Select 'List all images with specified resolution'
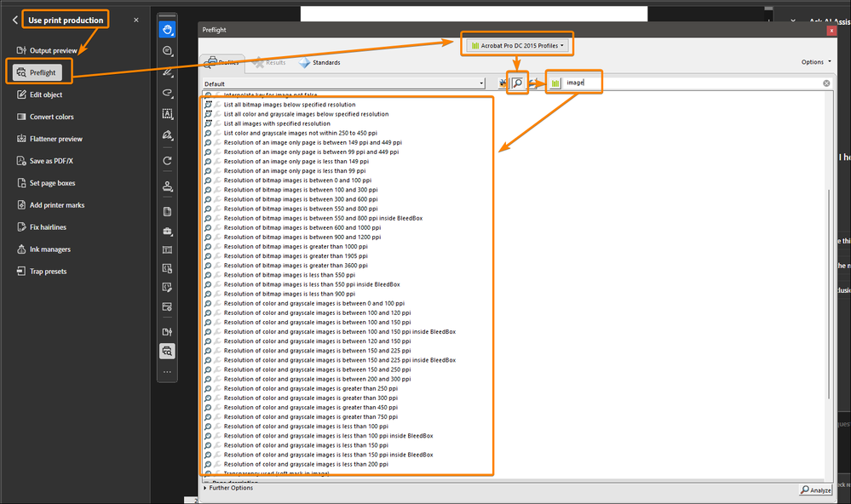This screenshot has height=504, width=851. tap(277, 123)
